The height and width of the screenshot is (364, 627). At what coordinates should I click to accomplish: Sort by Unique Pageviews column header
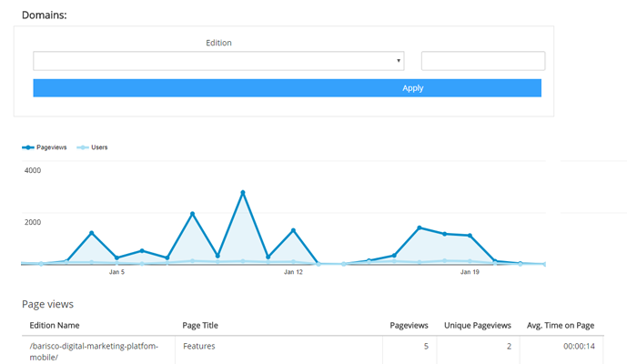pos(478,325)
